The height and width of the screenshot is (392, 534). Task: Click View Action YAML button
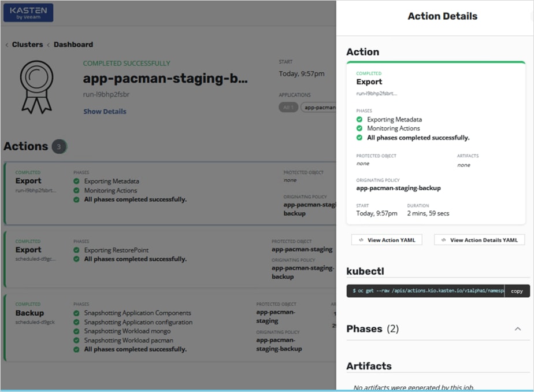(387, 240)
